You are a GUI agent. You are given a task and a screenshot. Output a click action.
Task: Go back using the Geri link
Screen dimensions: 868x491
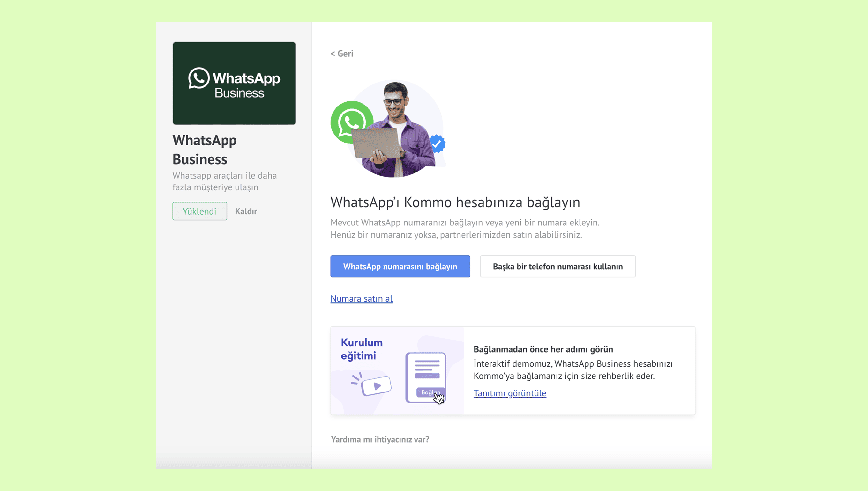point(342,54)
